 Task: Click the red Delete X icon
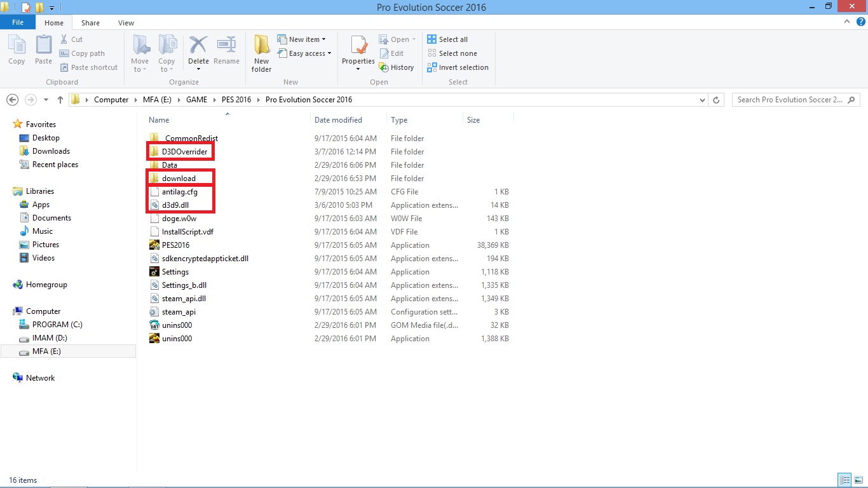point(198,45)
